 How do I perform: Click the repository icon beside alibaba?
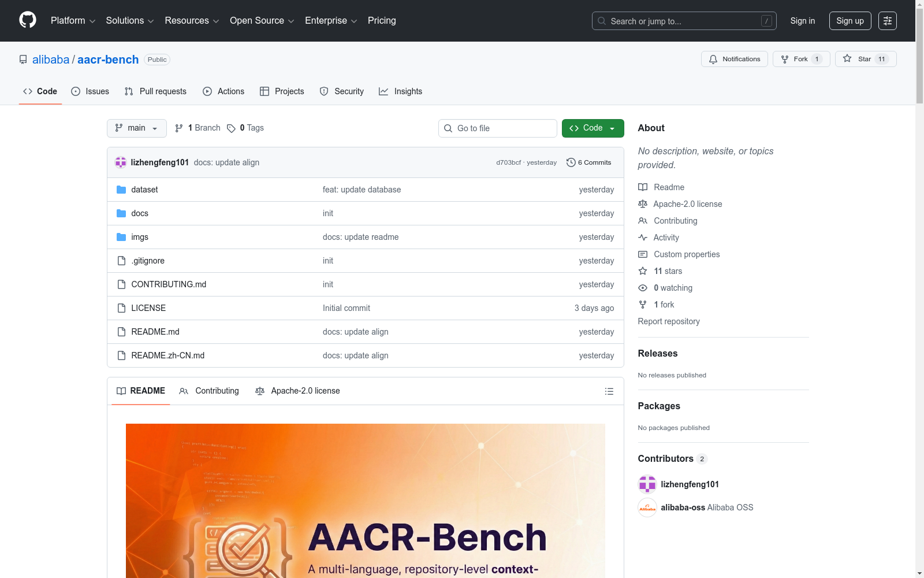pyautogui.click(x=23, y=60)
